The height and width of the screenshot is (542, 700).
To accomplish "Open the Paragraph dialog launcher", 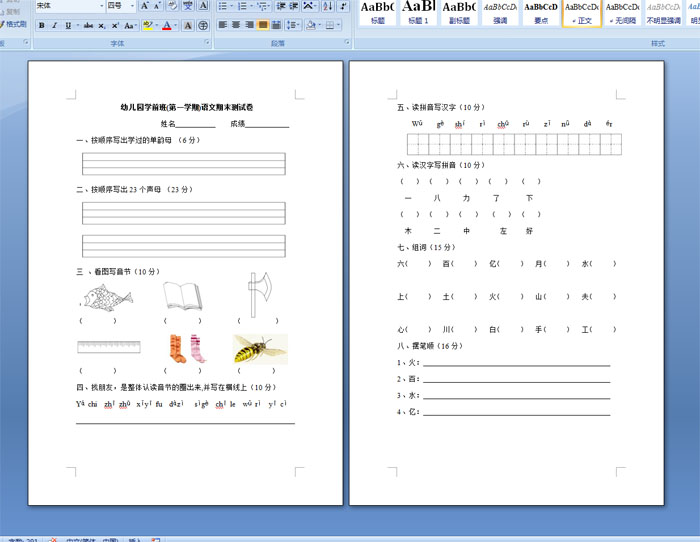I will (347, 42).
